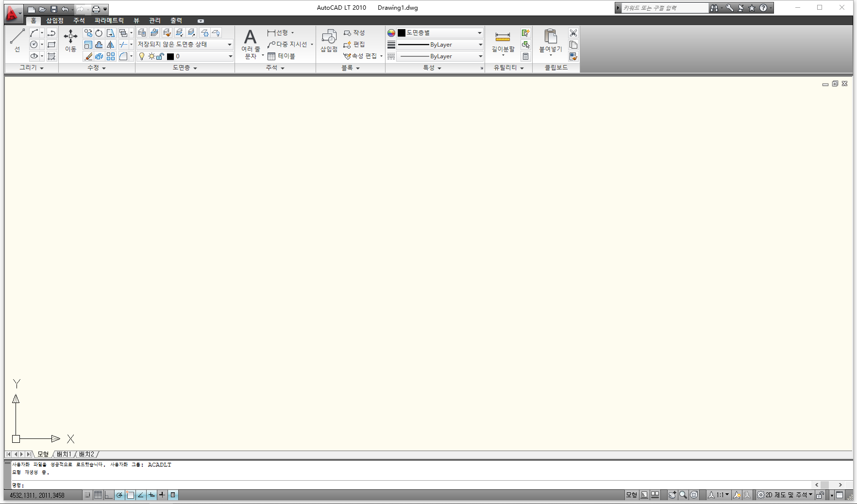Activate the Erase tool
Screen dimensions: 857x504
[88, 56]
